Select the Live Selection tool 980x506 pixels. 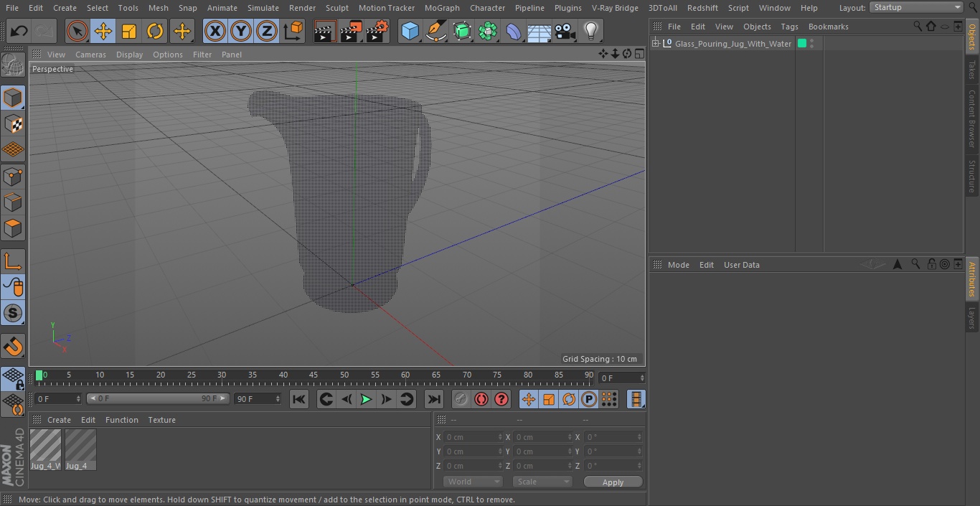click(77, 31)
